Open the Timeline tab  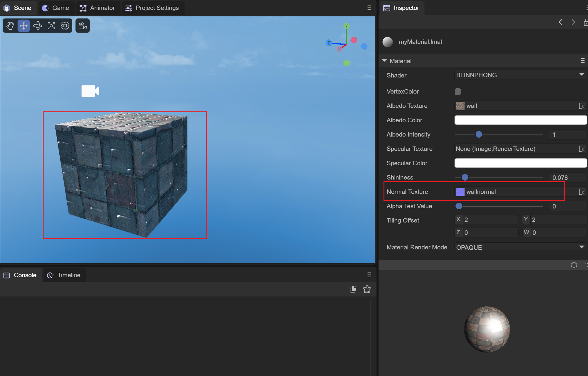pos(64,275)
